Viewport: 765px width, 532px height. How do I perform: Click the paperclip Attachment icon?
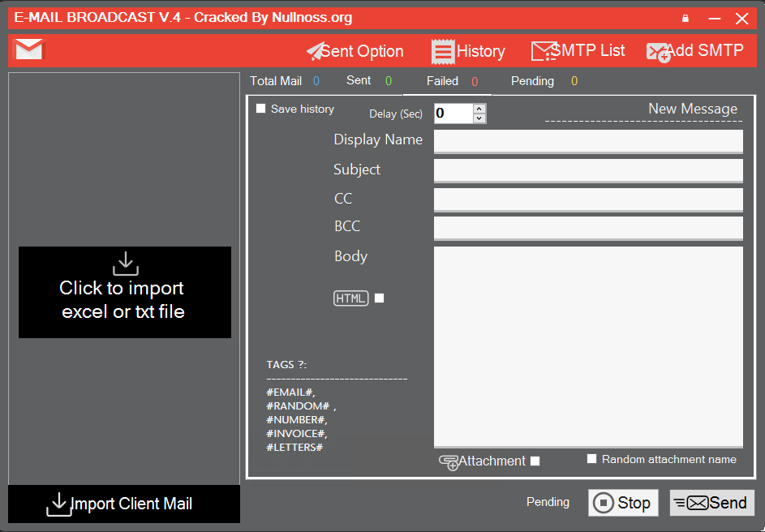tap(449, 462)
